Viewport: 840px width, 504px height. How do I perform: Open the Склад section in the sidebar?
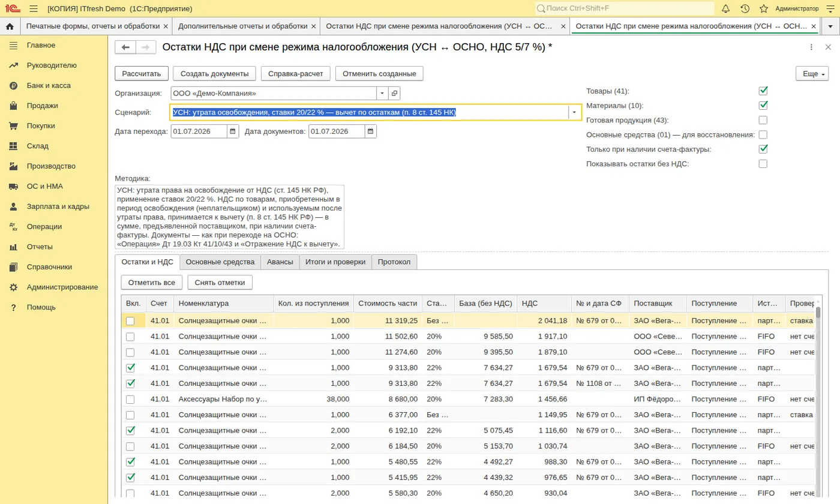tap(37, 146)
